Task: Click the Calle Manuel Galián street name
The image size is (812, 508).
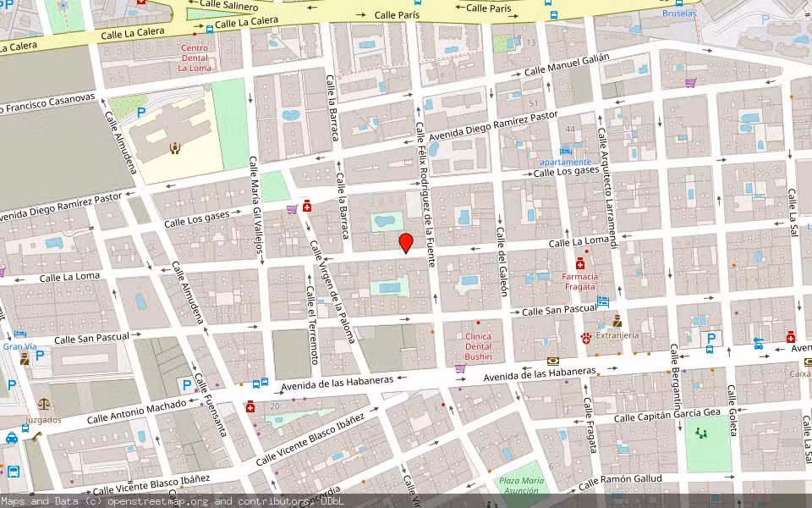Action: (x=567, y=64)
